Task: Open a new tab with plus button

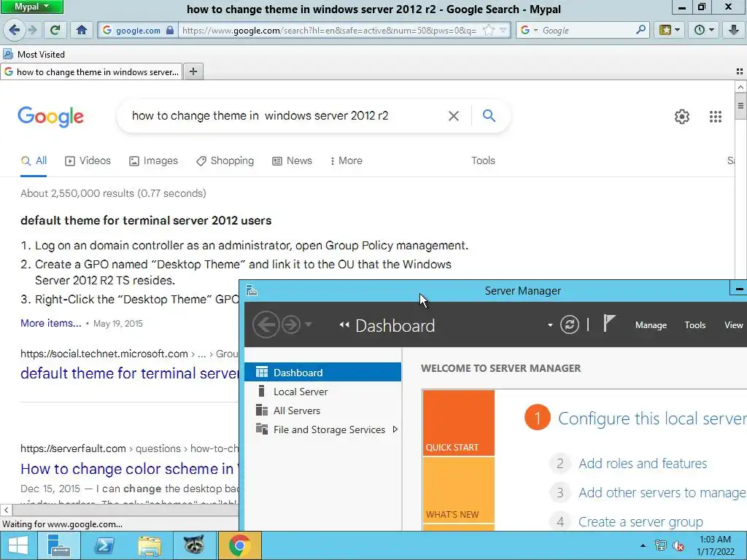Action: point(193,71)
